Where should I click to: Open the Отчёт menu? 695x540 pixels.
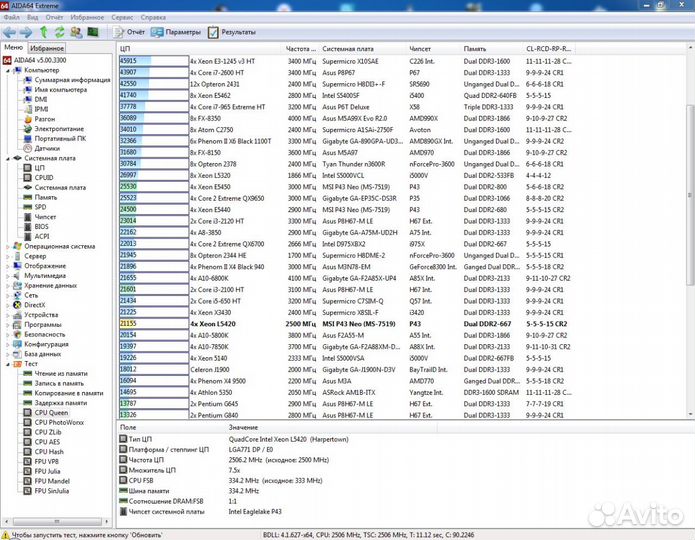pyautogui.click(x=55, y=17)
